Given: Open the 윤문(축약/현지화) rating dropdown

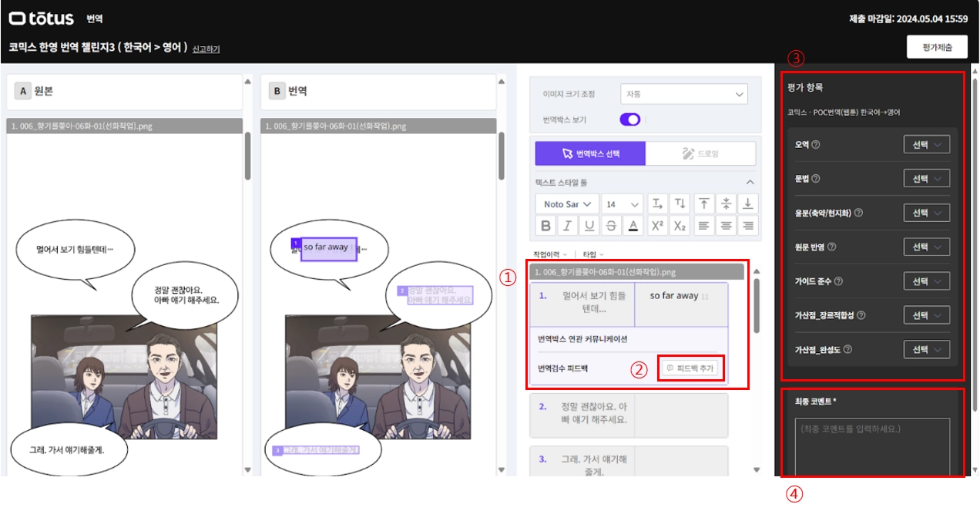Looking at the screenshot, I should coord(927,213).
